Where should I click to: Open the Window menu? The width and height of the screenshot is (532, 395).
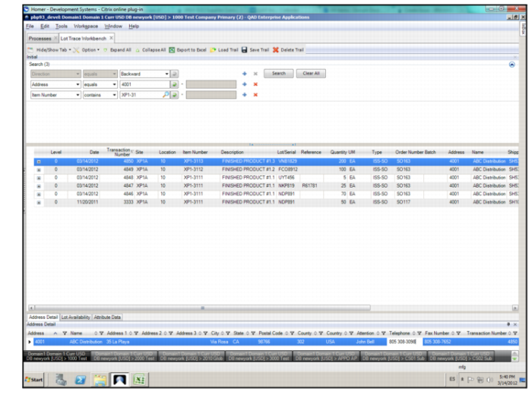click(113, 26)
